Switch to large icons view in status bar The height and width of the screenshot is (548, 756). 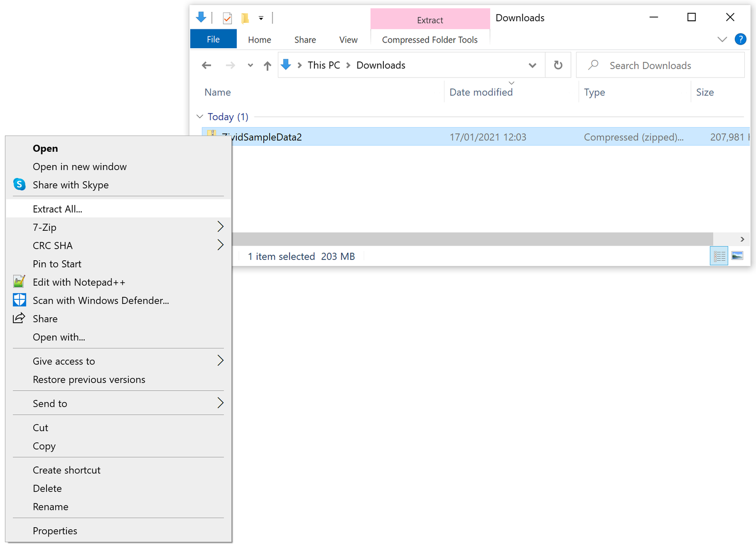pyautogui.click(x=737, y=256)
